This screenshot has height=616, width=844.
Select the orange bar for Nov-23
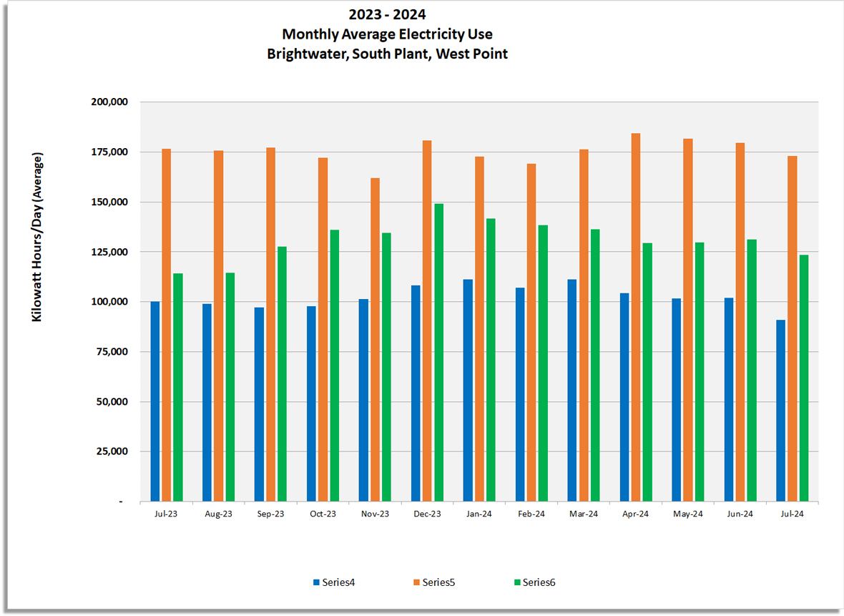pos(375,340)
